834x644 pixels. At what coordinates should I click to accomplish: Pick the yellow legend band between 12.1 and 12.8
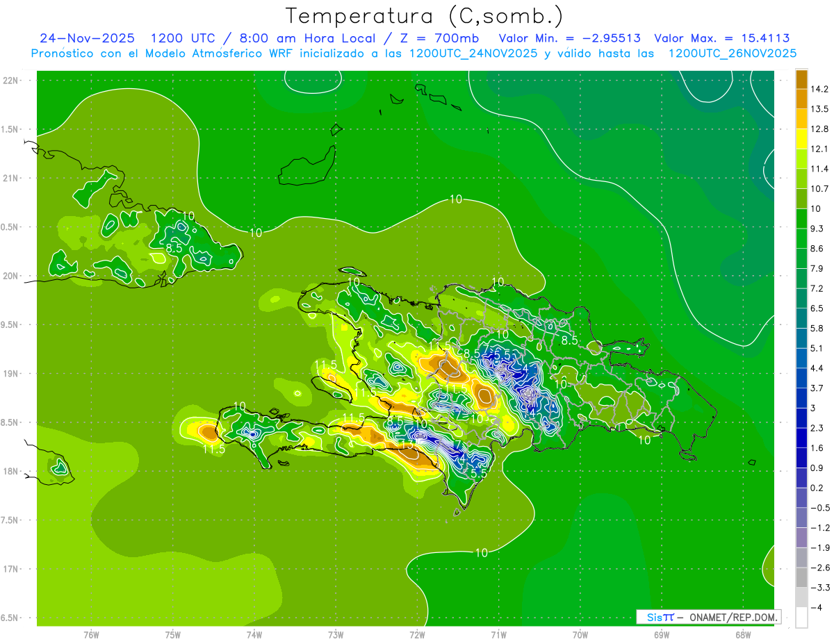point(801,138)
